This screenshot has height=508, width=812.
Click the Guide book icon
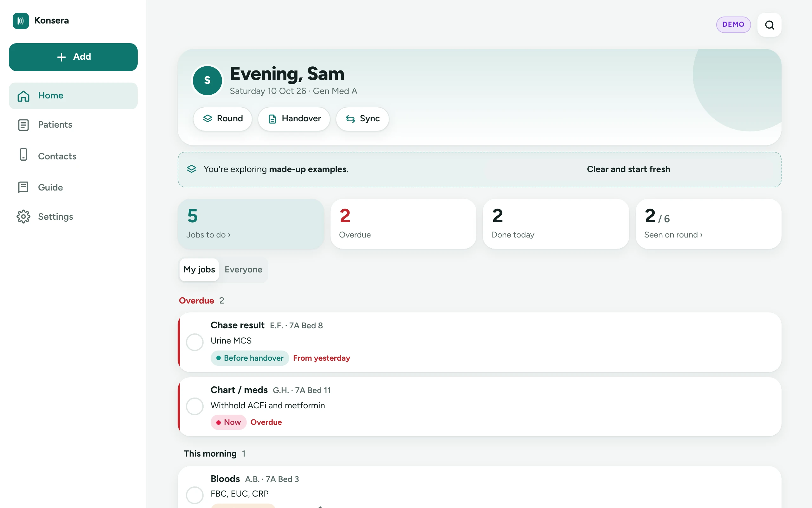pyautogui.click(x=23, y=187)
